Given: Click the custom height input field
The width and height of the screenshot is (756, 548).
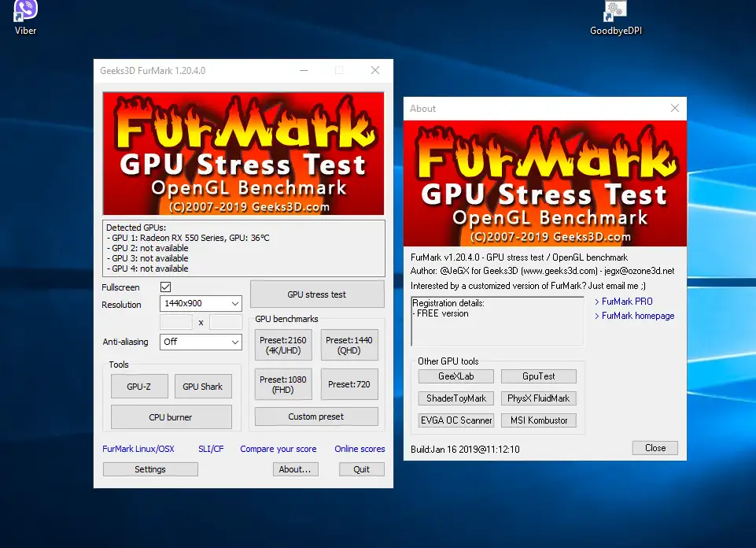Looking at the screenshot, I should point(226,322).
